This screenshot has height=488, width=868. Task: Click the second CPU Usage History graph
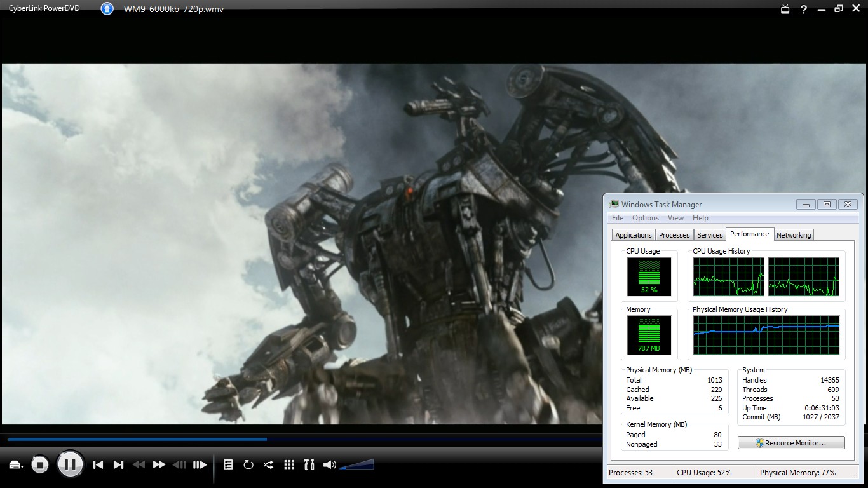tap(804, 276)
